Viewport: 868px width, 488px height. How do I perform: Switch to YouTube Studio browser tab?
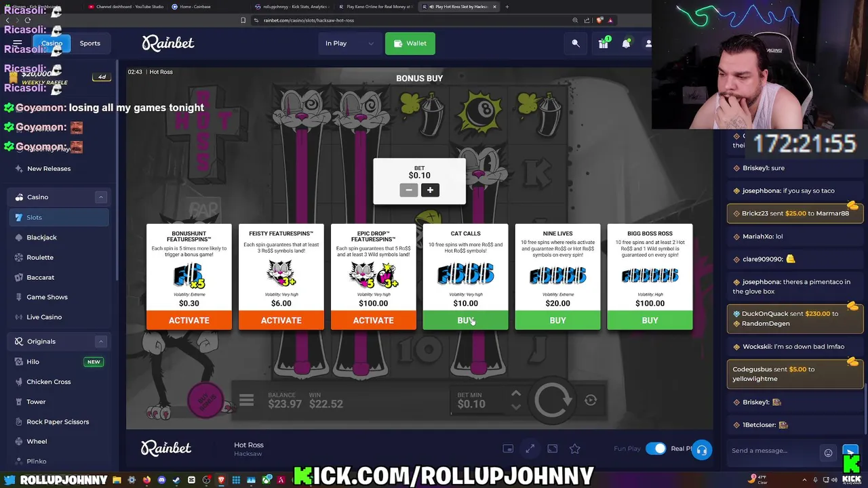125,7
